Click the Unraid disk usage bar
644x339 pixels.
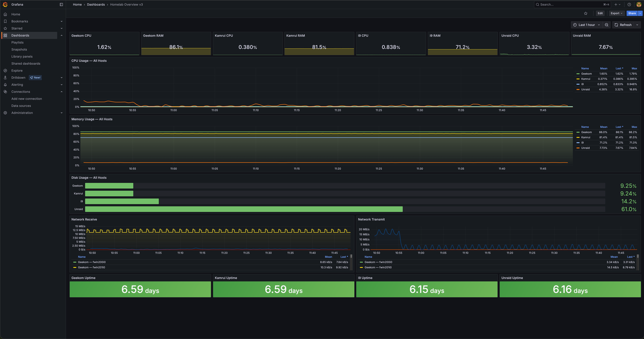coord(244,209)
